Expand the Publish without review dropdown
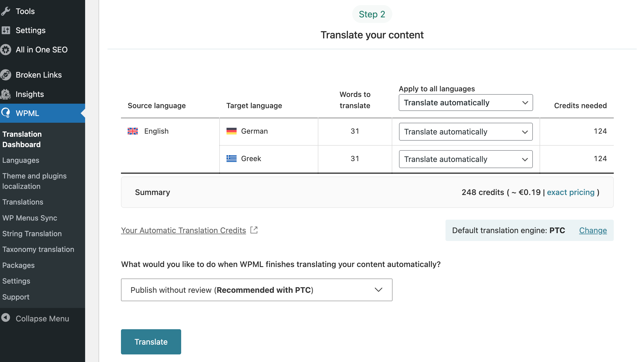Image resolution: width=644 pixels, height=362 pixels. tap(256, 290)
